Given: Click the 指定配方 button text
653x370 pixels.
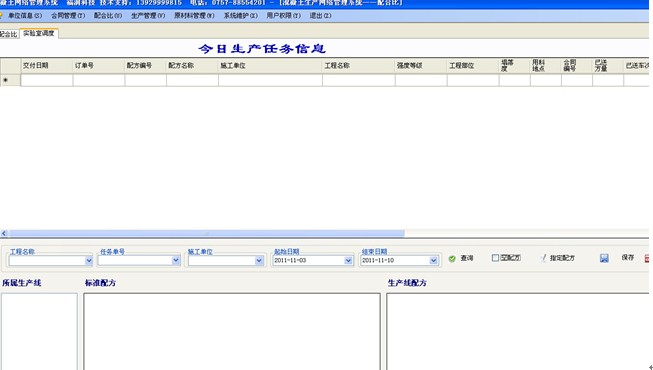Looking at the screenshot, I should pos(562,258).
